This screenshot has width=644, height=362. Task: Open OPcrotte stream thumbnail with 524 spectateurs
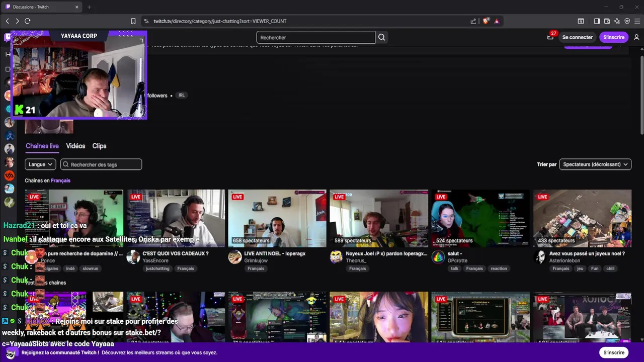480,218
